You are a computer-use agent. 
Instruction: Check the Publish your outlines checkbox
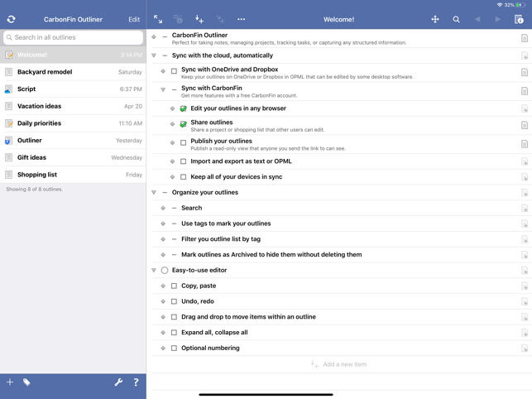(x=184, y=143)
